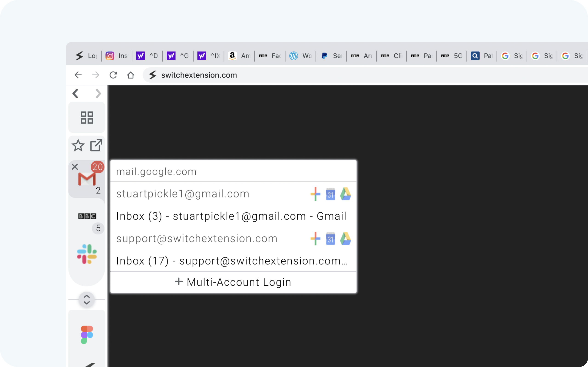Open Slack from the sidebar
The width and height of the screenshot is (588, 367).
tap(86, 254)
